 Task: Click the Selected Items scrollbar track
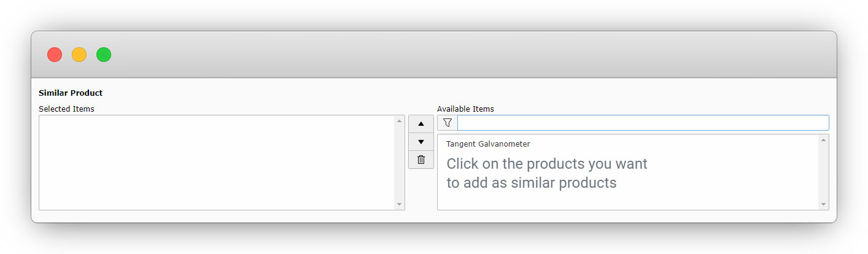click(399, 163)
